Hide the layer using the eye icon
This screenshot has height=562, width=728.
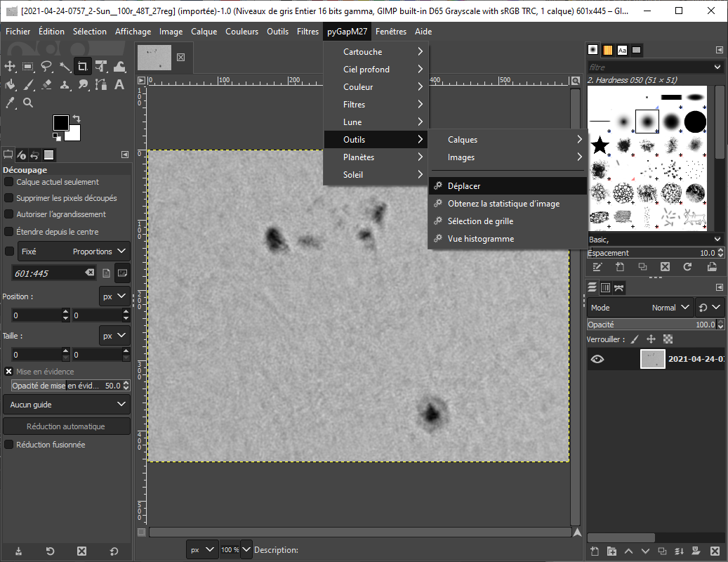[x=597, y=359]
